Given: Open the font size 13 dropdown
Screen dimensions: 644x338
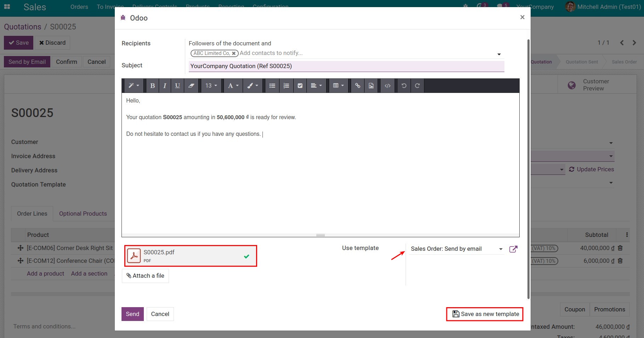Looking at the screenshot, I should coord(211,85).
